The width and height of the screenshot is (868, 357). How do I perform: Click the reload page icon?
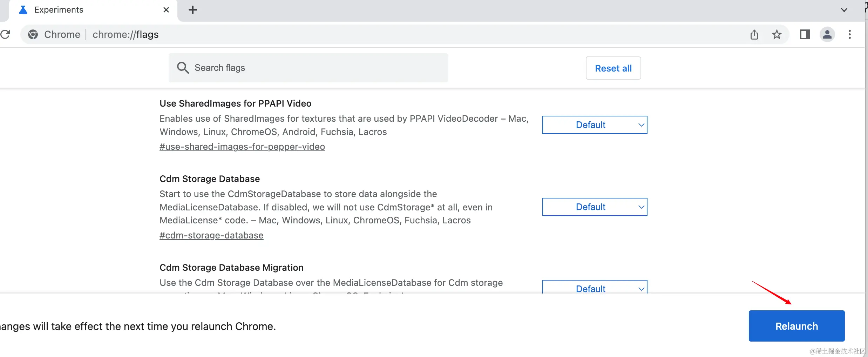click(x=5, y=34)
